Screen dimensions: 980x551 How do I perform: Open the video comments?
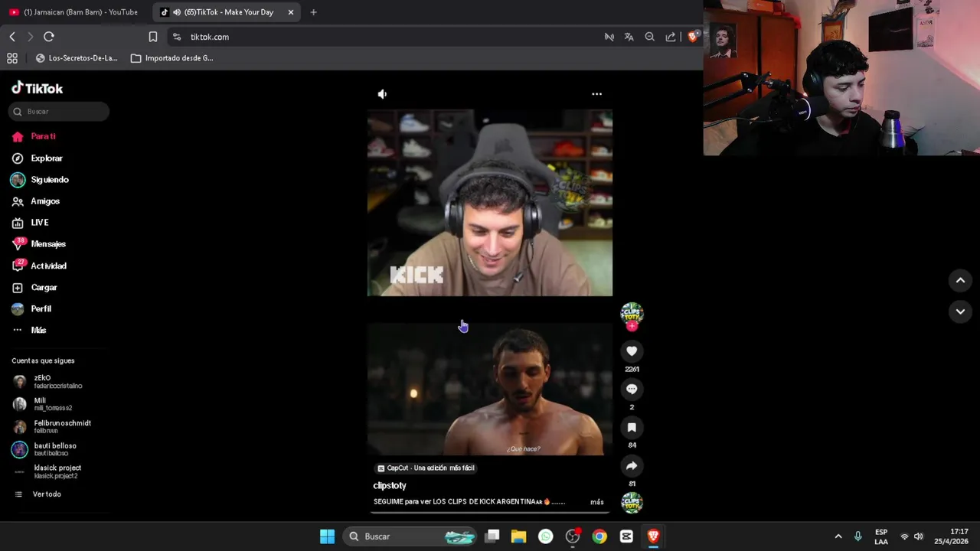pyautogui.click(x=632, y=390)
